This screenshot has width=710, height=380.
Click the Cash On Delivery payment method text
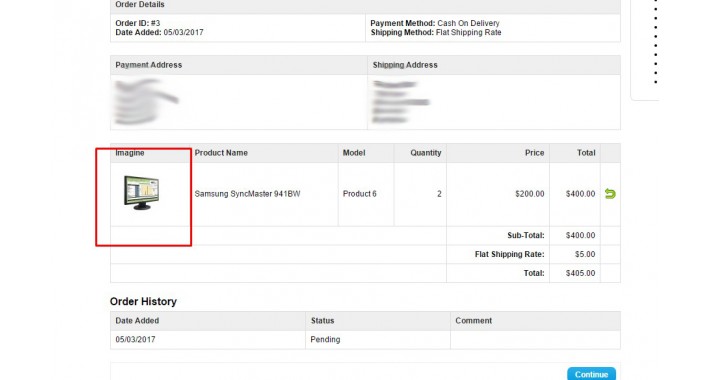468,23
